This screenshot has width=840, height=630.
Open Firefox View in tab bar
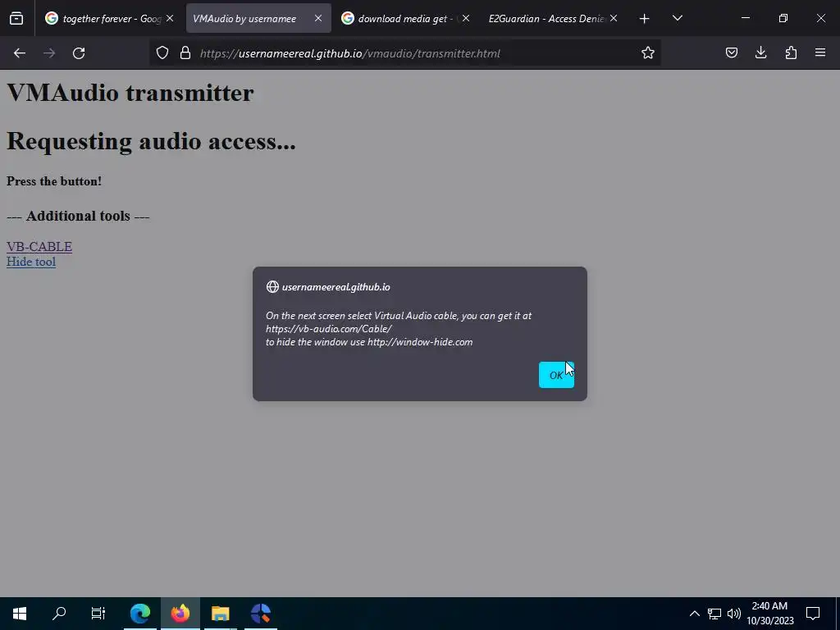click(x=16, y=18)
